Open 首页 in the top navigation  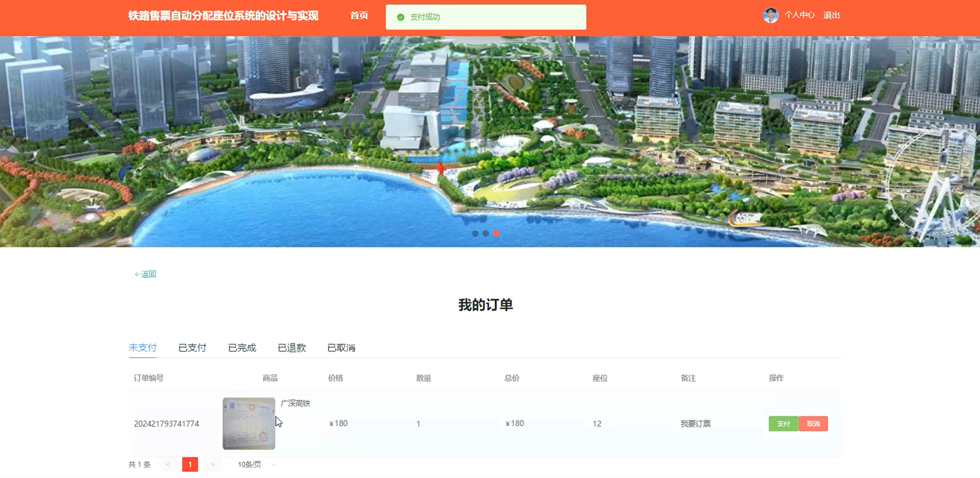359,15
